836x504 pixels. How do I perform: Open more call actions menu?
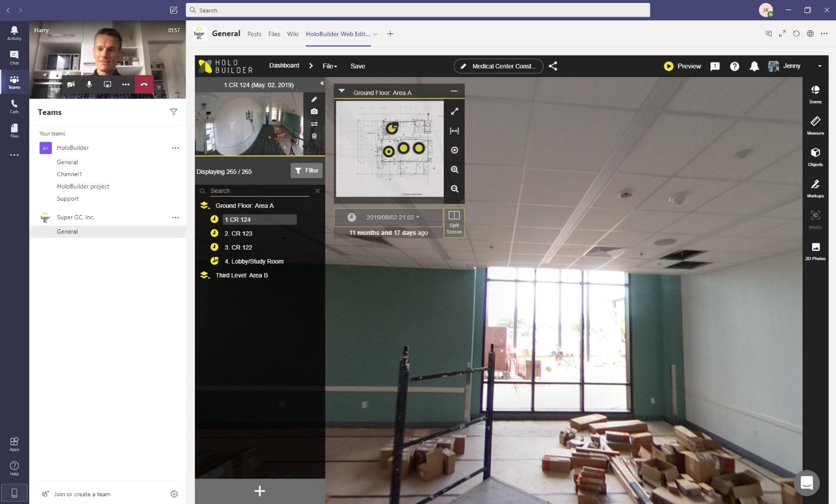[125, 84]
